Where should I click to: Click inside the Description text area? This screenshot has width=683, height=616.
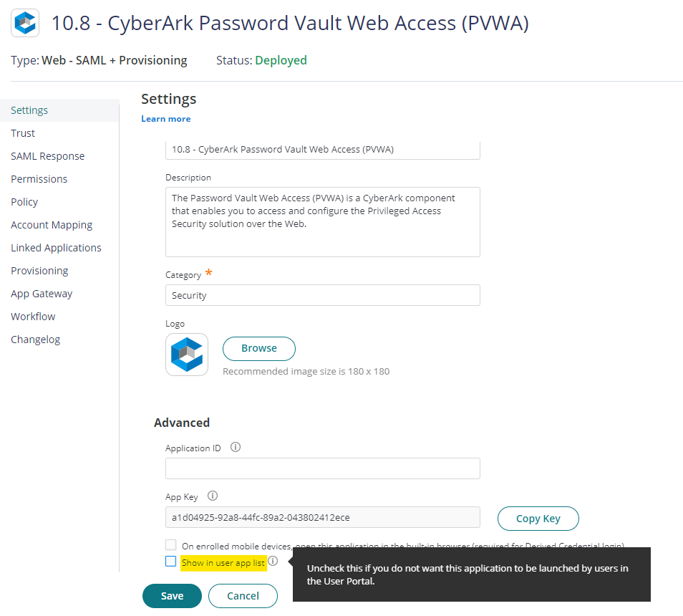pyautogui.click(x=322, y=222)
